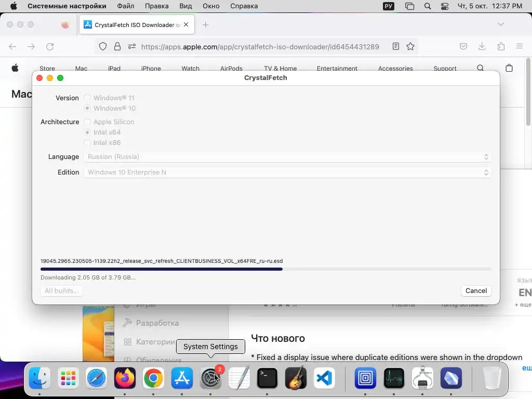This screenshot has width=532, height=399.
Task: Open Activity Monitor from the Dock
Action: [394, 378]
